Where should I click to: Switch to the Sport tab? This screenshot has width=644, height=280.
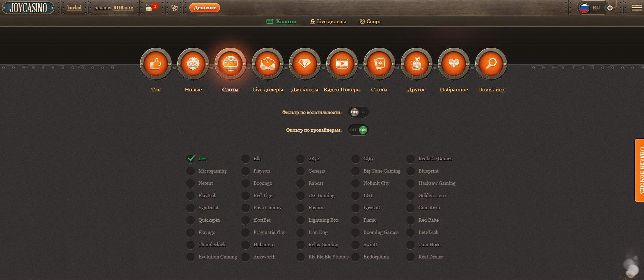coord(370,21)
